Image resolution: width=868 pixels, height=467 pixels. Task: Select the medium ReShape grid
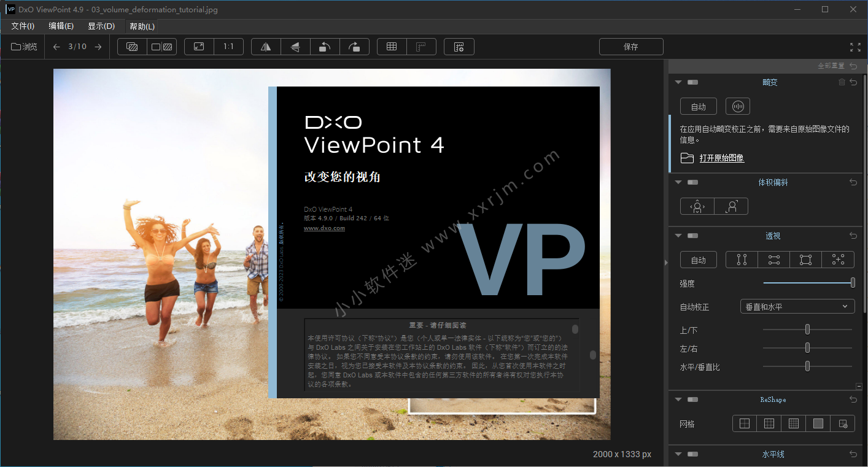769,423
